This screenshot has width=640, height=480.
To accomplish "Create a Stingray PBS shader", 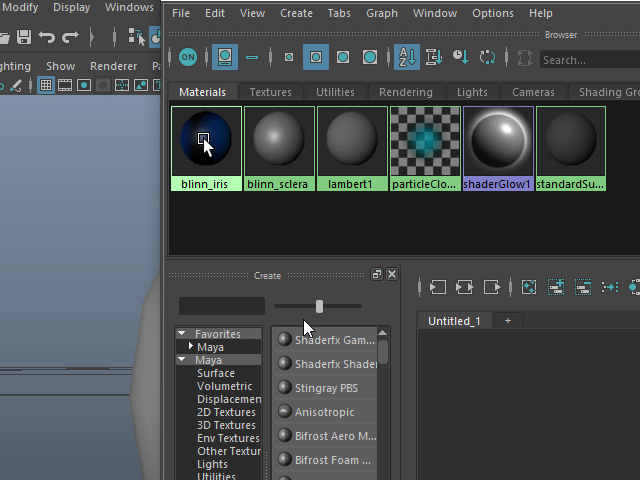I will pyautogui.click(x=326, y=388).
